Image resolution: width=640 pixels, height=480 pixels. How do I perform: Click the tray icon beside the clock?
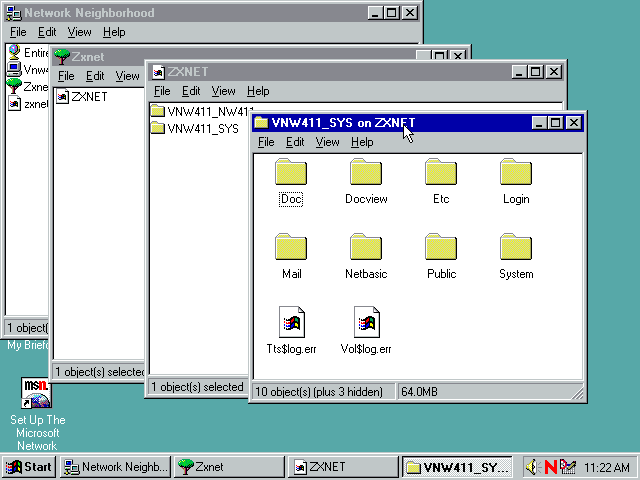(x=568, y=467)
